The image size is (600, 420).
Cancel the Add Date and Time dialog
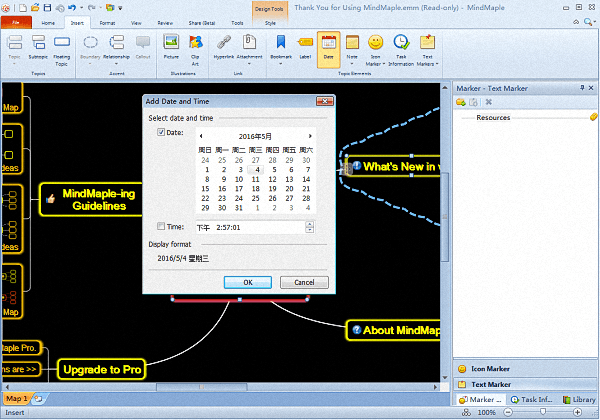(304, 282)
